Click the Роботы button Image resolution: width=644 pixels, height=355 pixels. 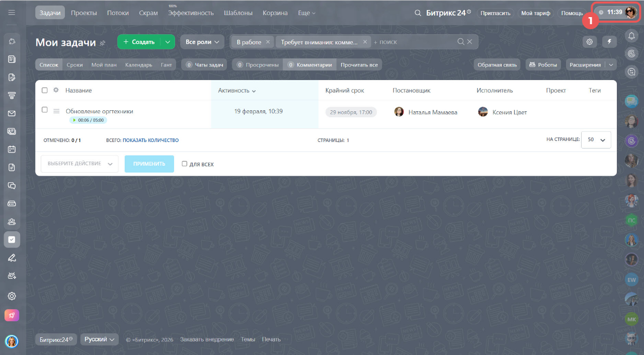[x=543, y=65]
